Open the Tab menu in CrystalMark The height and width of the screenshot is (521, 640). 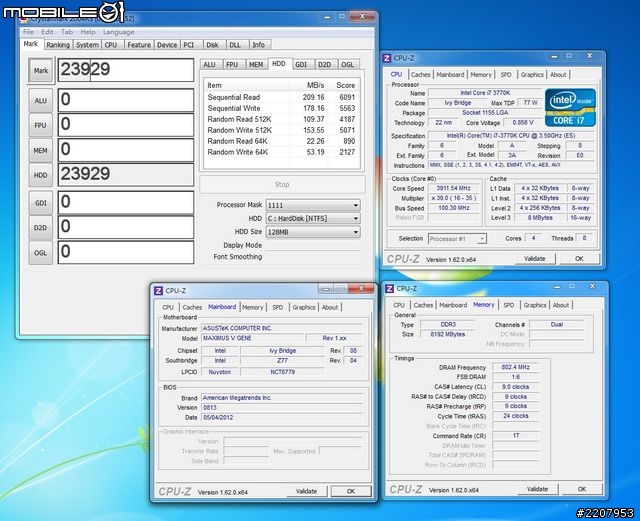point(67,32)
